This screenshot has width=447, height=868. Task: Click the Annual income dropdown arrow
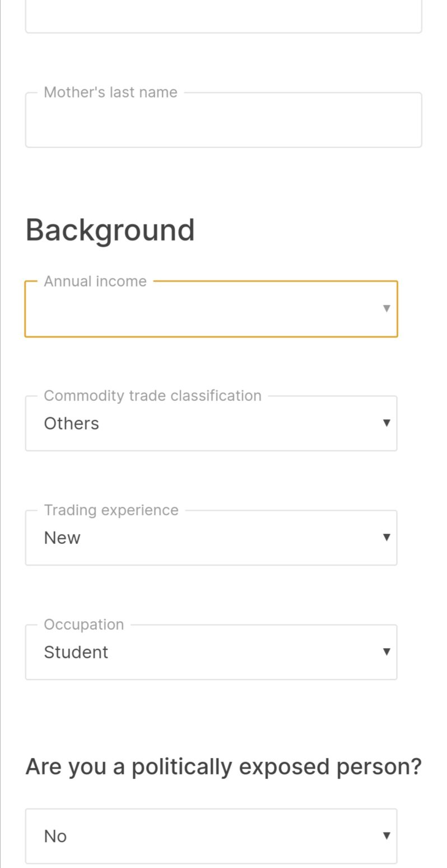[386, 308]
